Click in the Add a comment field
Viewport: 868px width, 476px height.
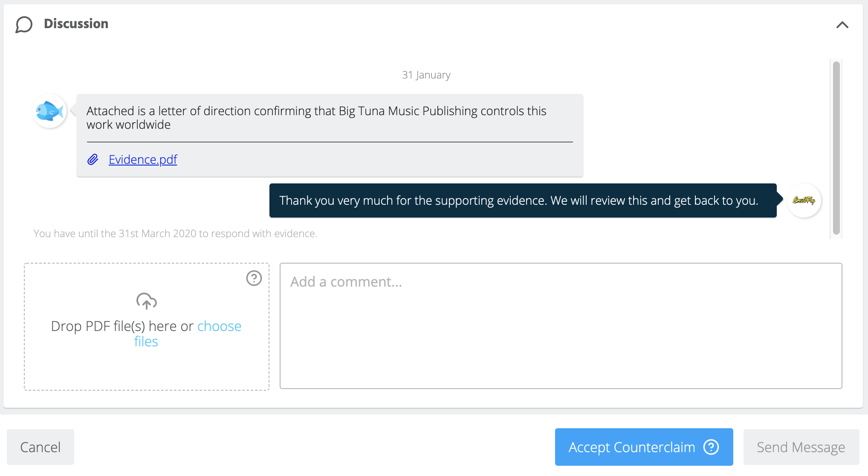pyautogui.click(x=561, y=326)
